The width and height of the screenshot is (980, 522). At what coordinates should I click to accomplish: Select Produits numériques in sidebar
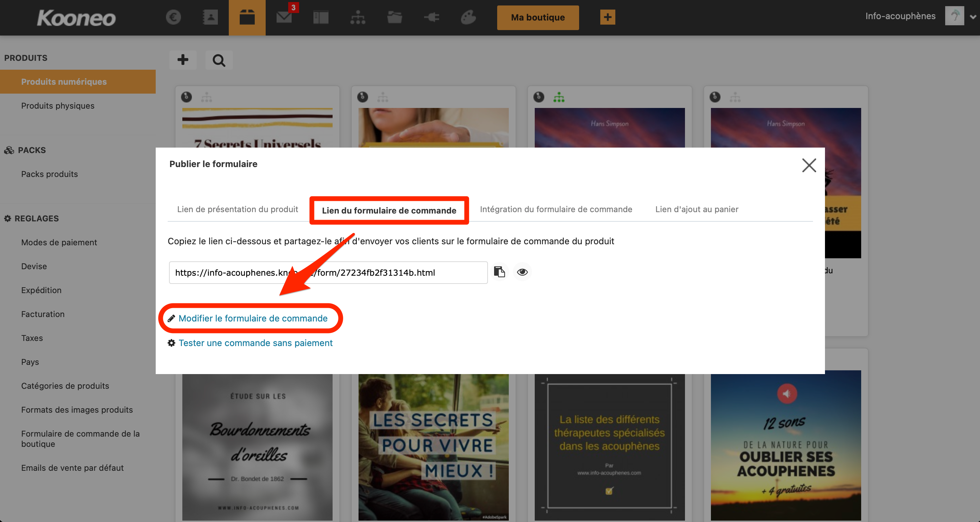point(78,82)
